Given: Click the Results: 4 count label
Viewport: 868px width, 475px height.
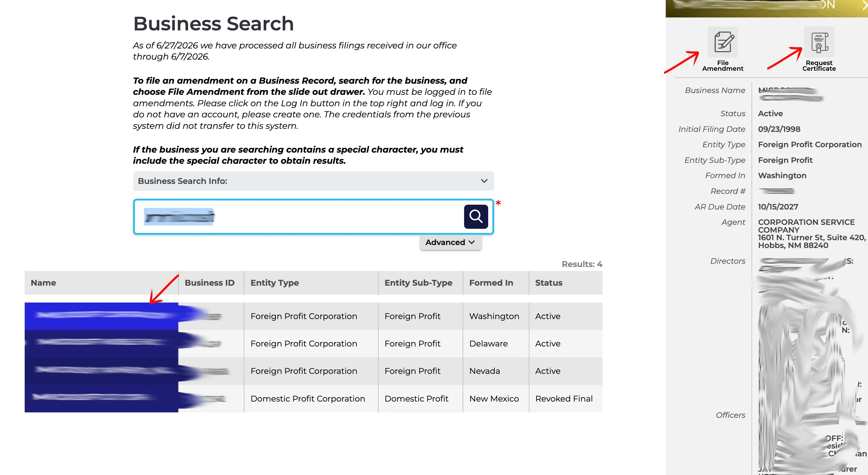Looking at the screenshot, I should [x=581, y=264].
